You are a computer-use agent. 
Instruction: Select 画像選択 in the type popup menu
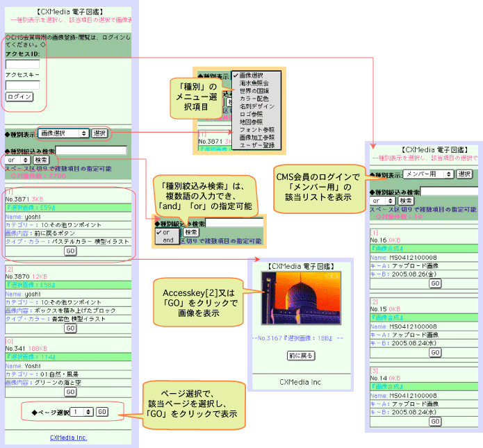(x=256, y=75)
